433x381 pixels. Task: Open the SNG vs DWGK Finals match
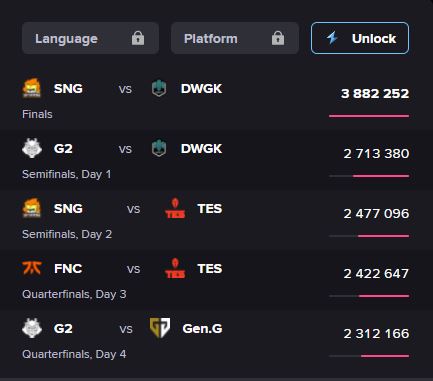click(216, 99)
